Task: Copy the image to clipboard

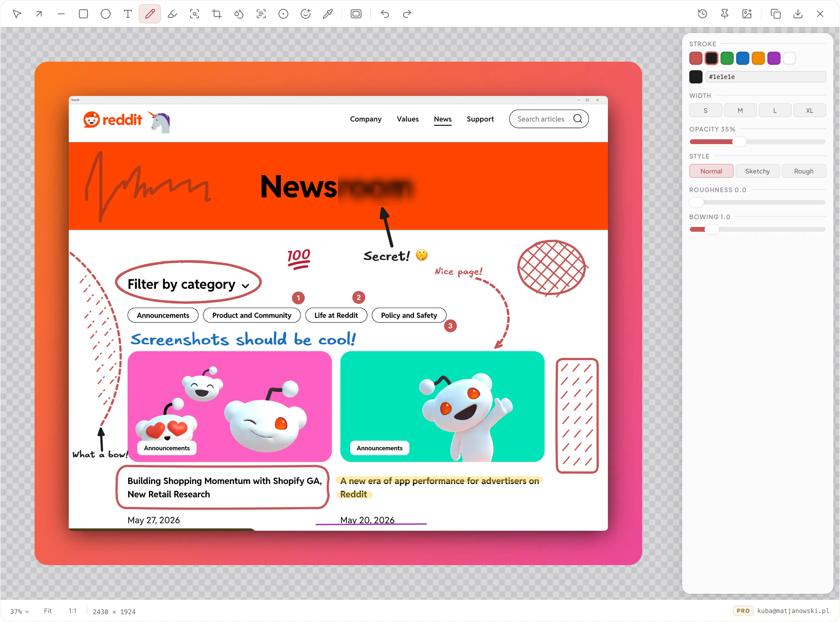Action: [776, 14]
